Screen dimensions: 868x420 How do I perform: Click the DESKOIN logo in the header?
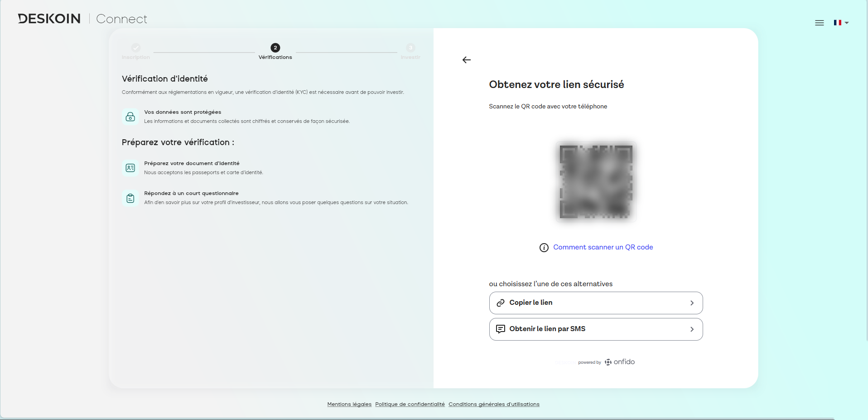pyautogui.click(x=48, y=18)
